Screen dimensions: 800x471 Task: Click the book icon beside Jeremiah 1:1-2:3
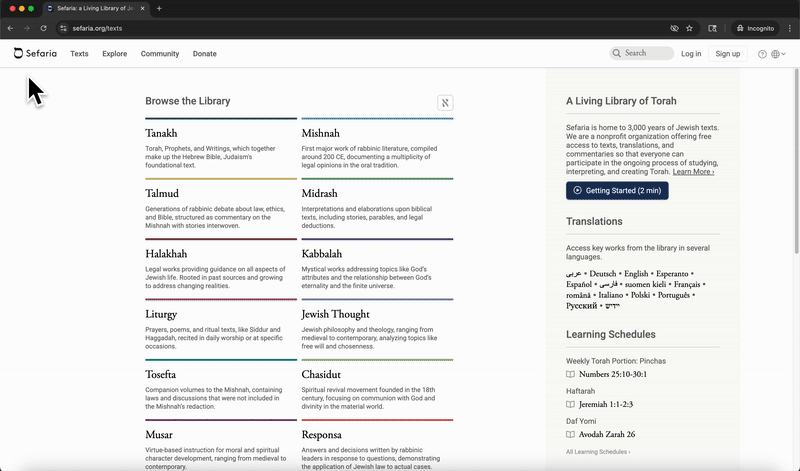coord(570,404)
